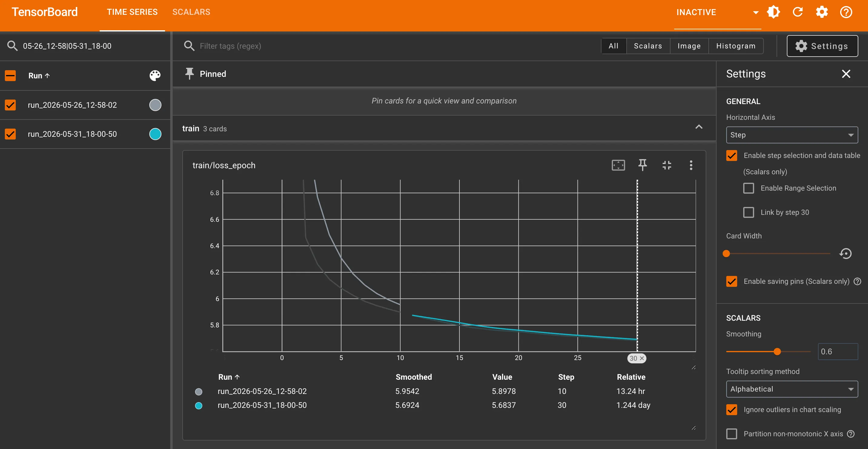Show All plugin types filter
The height and width of the screenshot is (449, 868).
click(x=613, y=46)
